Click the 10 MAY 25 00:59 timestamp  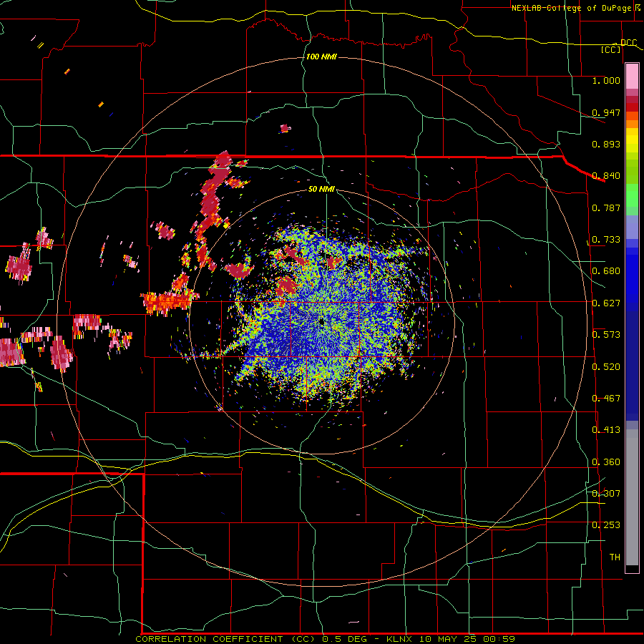click(x=467, y=639)
